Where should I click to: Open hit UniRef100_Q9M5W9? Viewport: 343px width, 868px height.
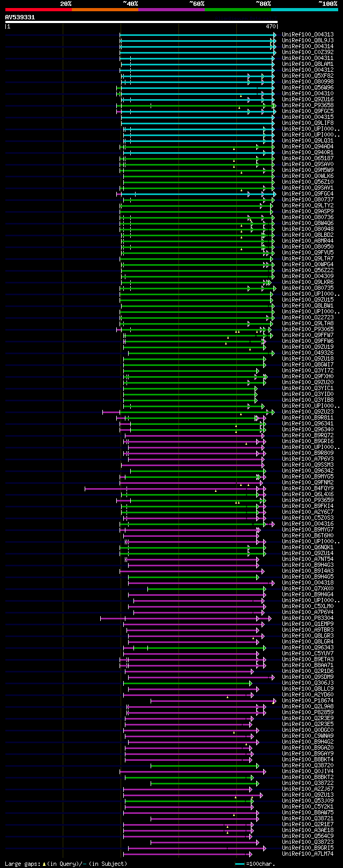[308, 170]
